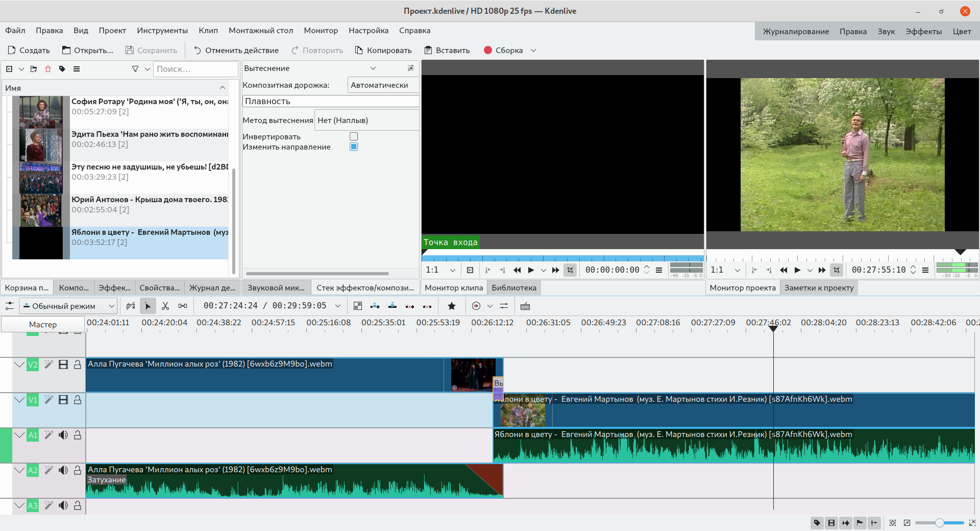Image resolution: width=980 pixels, height=531 pixels.
Task: Click the bin search field Поиск...
Action: tap(196, 69)
